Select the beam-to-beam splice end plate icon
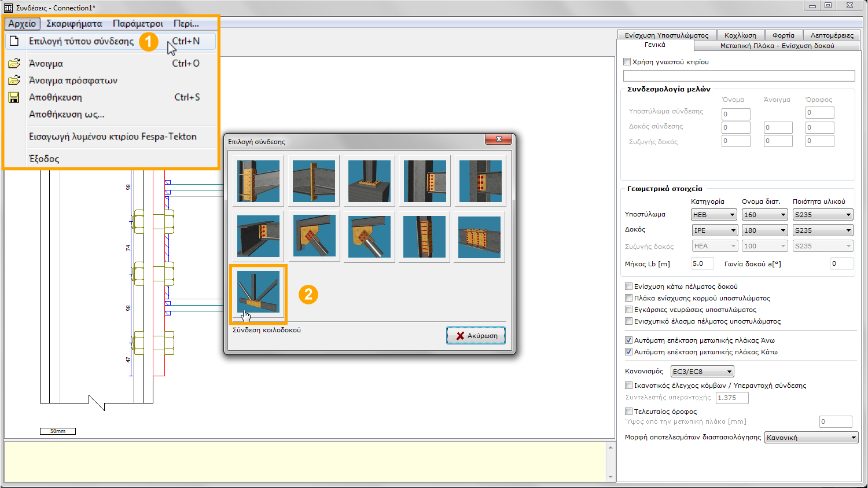The width and height of the screenshot is (868, 488). 314,181
